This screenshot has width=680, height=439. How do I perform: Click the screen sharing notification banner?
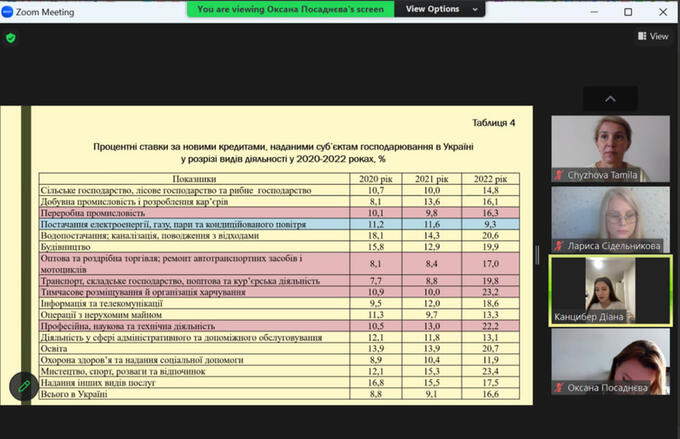[294, 9]
